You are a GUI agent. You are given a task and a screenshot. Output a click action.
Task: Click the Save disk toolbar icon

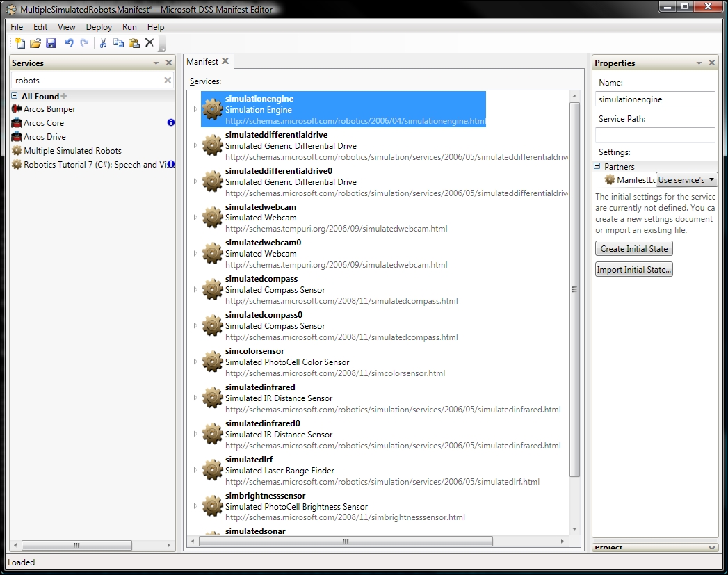pos(51,43)
